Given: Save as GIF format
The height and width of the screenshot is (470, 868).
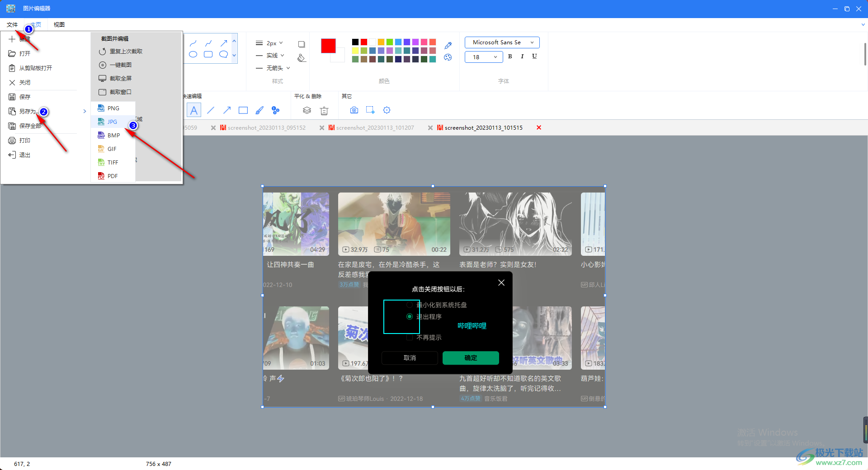Looking at the screenshot, I should pos(113,149).
